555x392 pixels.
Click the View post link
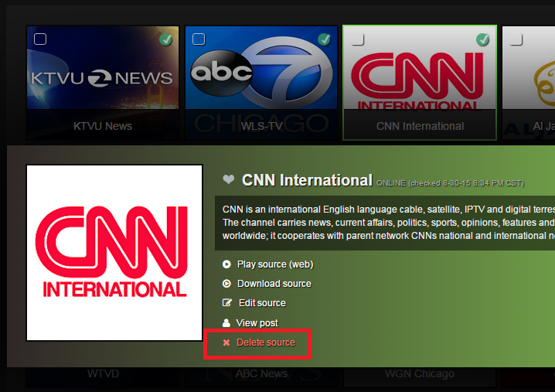pyautogui.click(x=257, y=323)
